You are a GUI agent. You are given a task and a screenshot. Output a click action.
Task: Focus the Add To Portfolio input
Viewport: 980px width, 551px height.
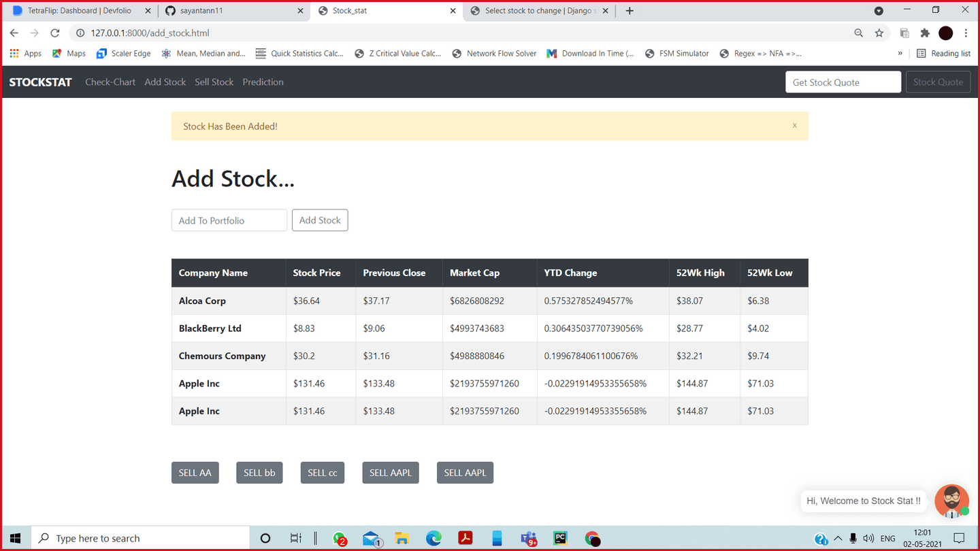[229, 220]
